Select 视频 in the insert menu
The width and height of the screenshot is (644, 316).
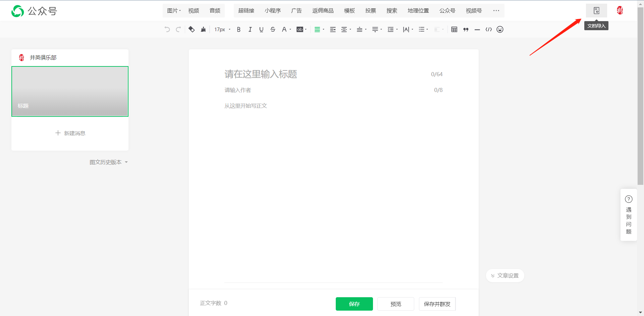point(194,11)
